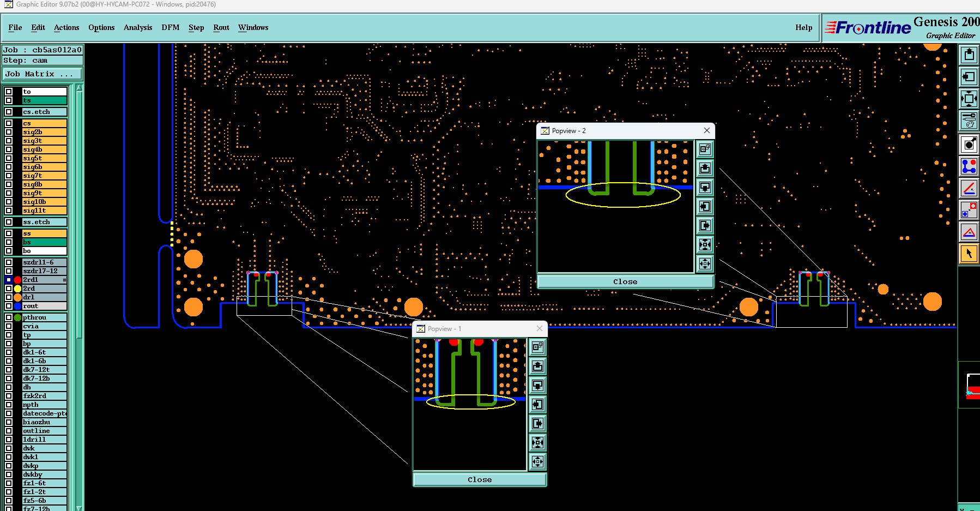Click the Job Matrix button
Image resolution: width=980 pixels, height=511 pixels.
[x=43, y=74]
